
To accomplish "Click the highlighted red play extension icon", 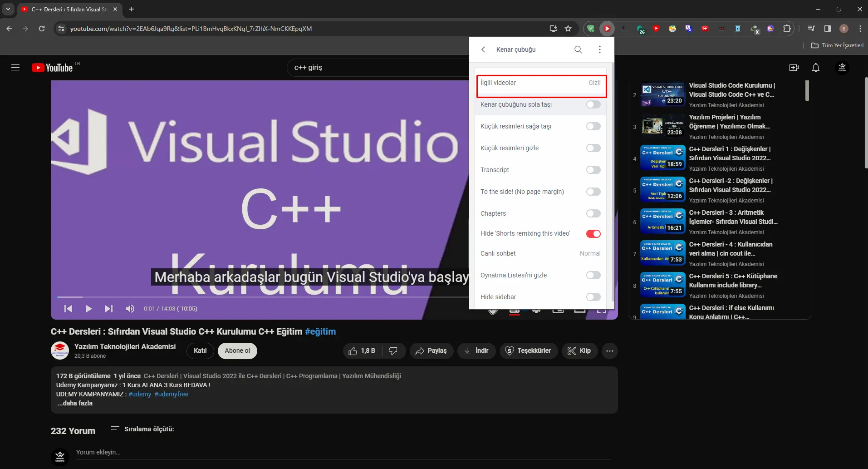I will (x=607, y=29).
